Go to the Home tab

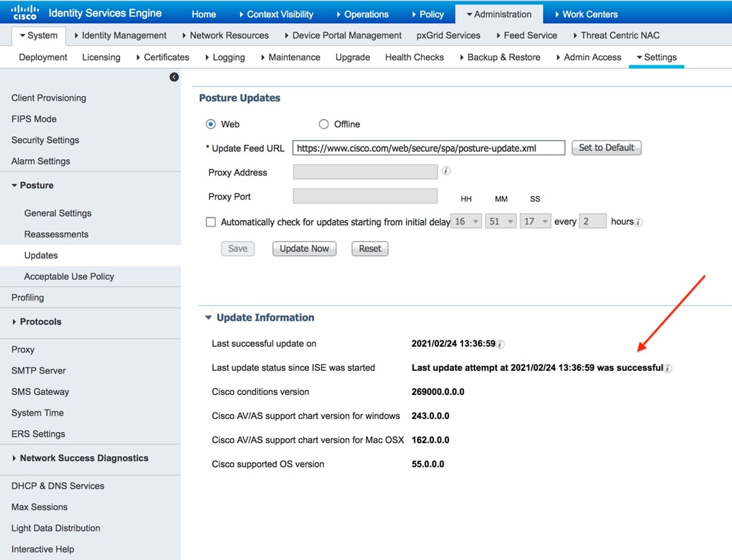(203, 14)
